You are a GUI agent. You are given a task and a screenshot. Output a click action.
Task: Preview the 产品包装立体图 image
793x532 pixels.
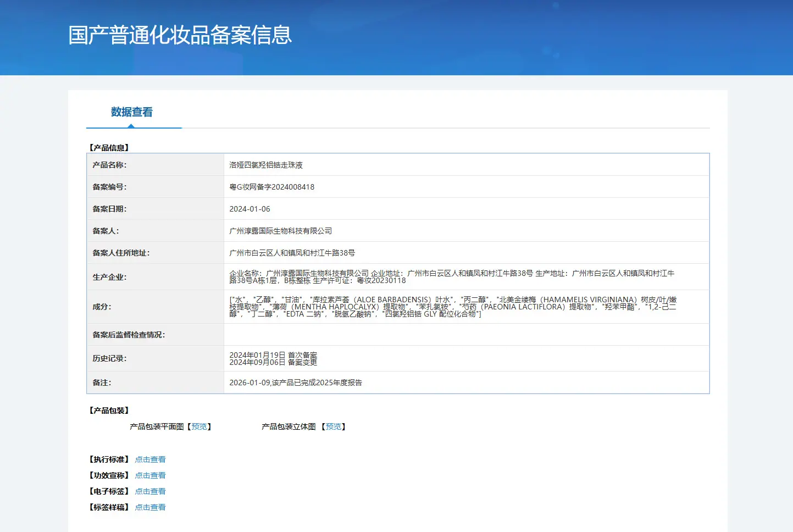[x=334, y=426]
